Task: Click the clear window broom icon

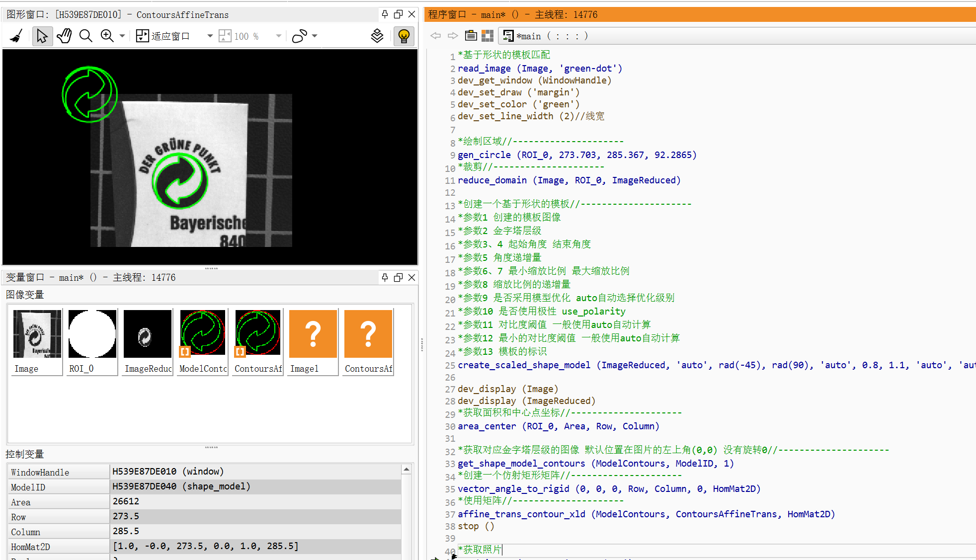Action: click(16, 36)
